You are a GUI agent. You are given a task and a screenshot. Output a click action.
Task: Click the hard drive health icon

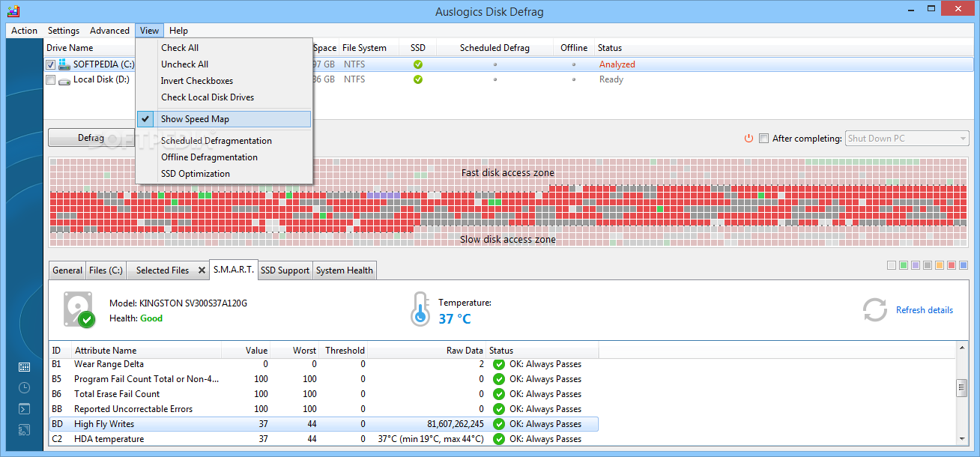(79, 309)
